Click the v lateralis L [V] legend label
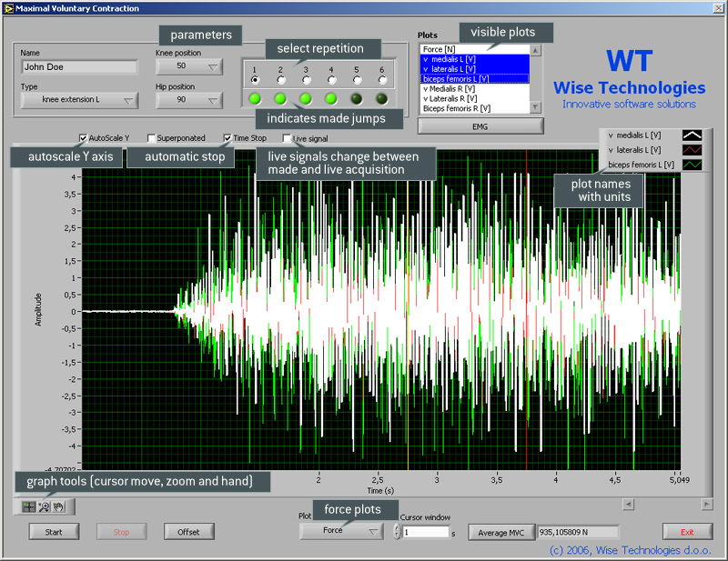Viewport: 728px width, 561px height. coord(634,150)
